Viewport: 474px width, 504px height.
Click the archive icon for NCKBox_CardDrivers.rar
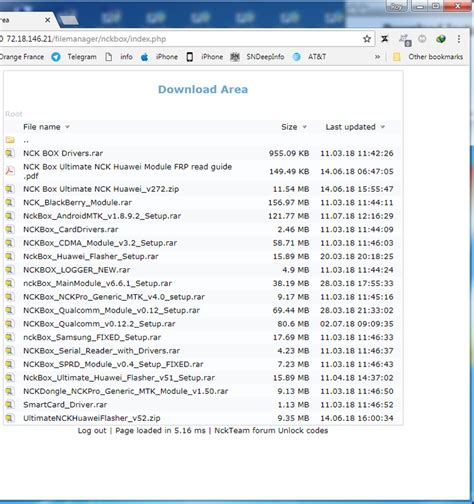click(x=10, y=229)
